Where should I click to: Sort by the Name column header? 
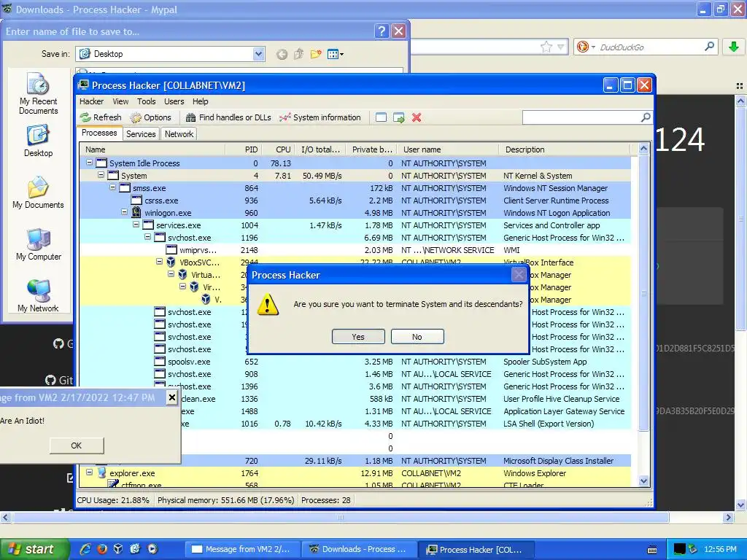tap(152, 149)
